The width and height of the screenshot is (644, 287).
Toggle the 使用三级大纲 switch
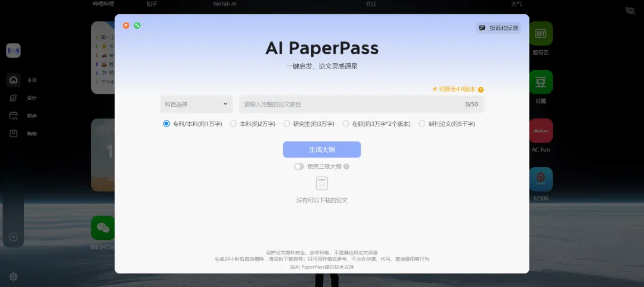pyautogui.click(x=299, y=166)
